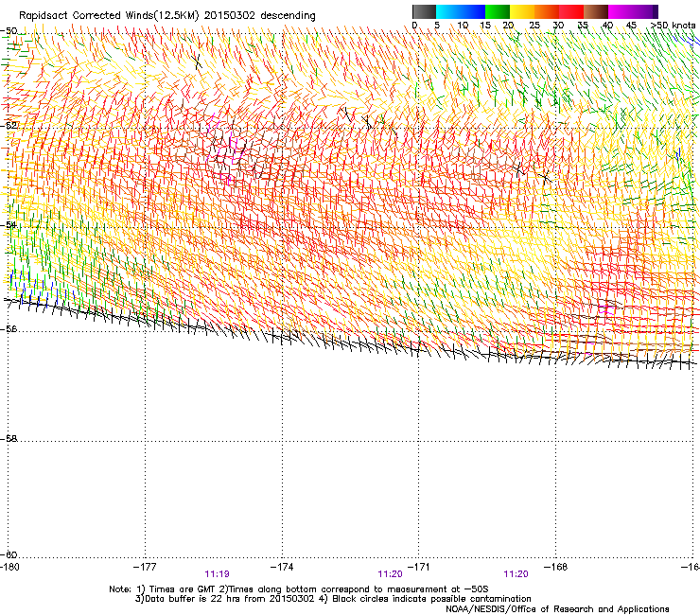Click the '-171' longitude label
Viewport: 700px width, 615px height.
pos(418,567)
